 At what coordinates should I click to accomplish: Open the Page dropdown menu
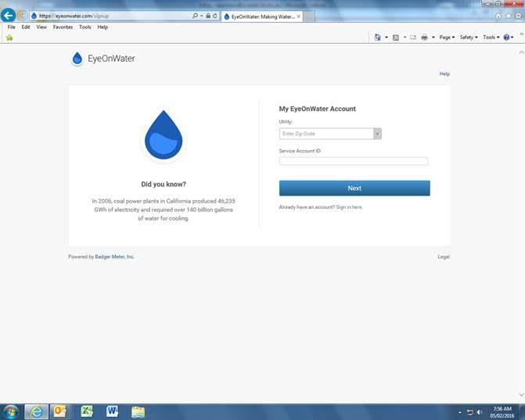coord(447,37)
